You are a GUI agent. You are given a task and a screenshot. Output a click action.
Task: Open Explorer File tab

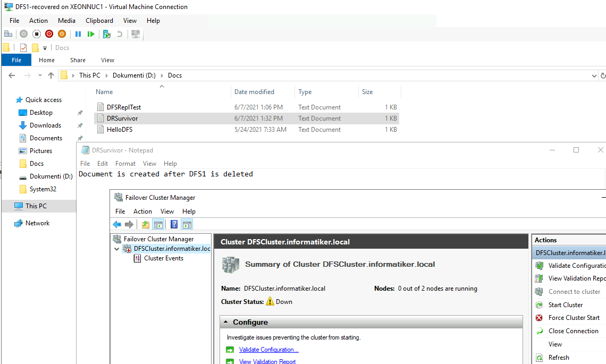[16, 60]
